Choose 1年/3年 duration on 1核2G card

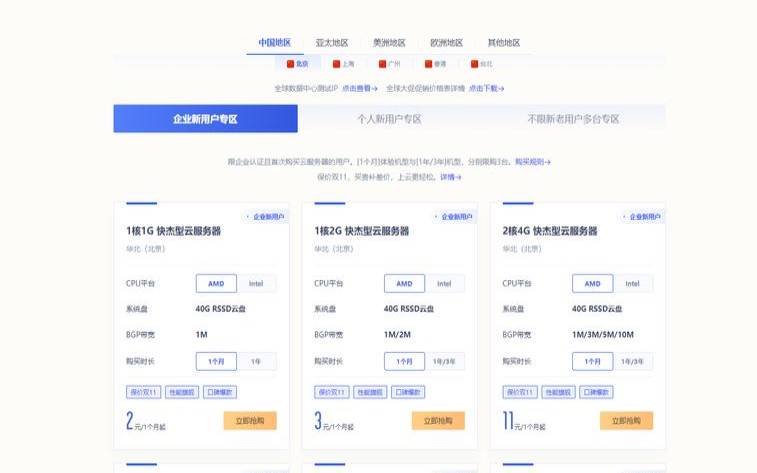445,361
